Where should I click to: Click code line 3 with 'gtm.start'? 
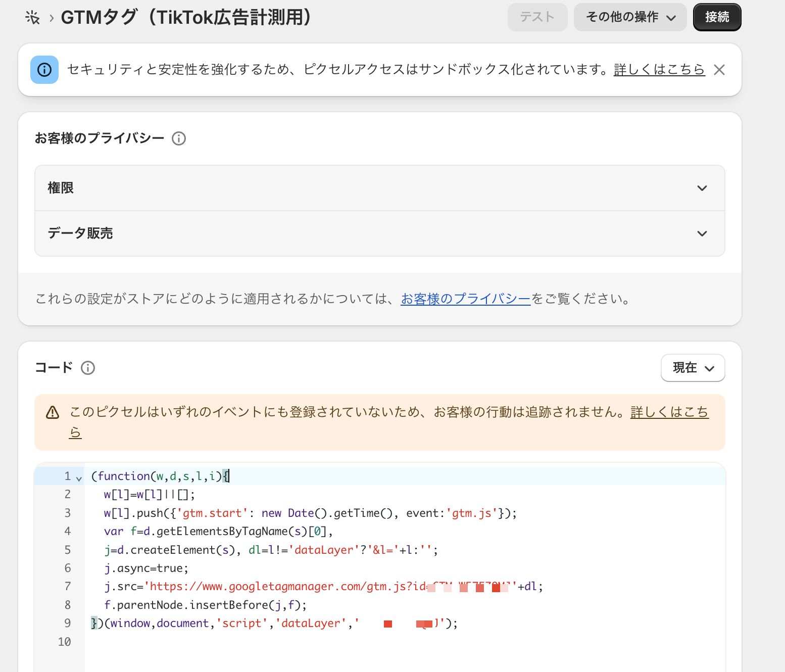point(311,513)
